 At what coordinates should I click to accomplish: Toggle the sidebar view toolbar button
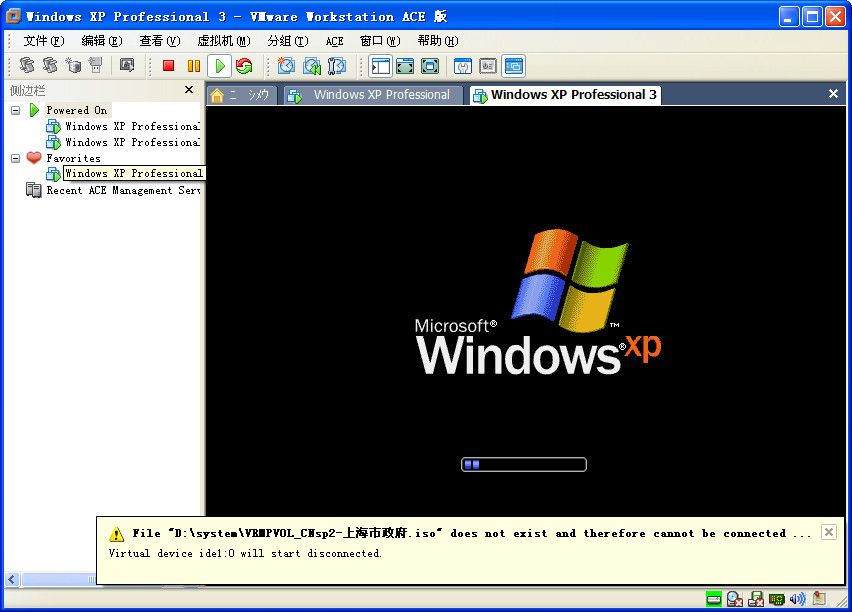pyautogui.click(x=380, y=66)
